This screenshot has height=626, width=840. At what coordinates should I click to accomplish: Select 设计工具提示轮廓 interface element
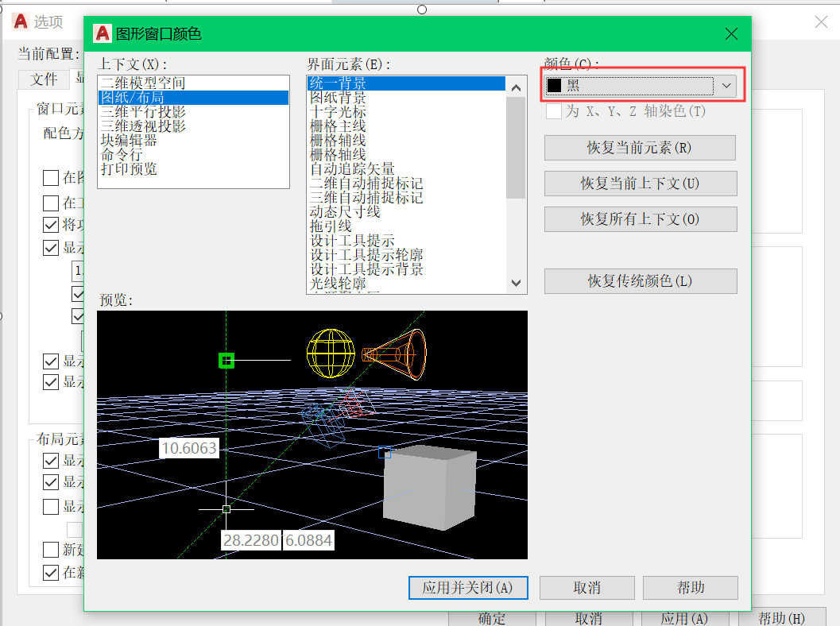[x=407, y=255]
